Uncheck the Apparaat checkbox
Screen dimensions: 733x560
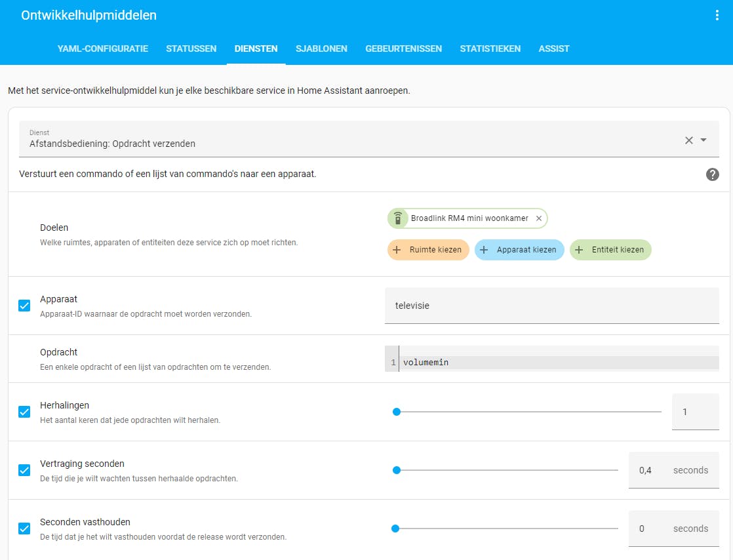(24, 306)
